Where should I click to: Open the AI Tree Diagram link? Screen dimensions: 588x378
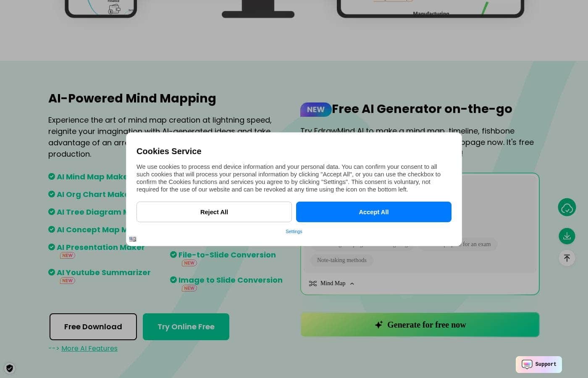click(92, 212)
